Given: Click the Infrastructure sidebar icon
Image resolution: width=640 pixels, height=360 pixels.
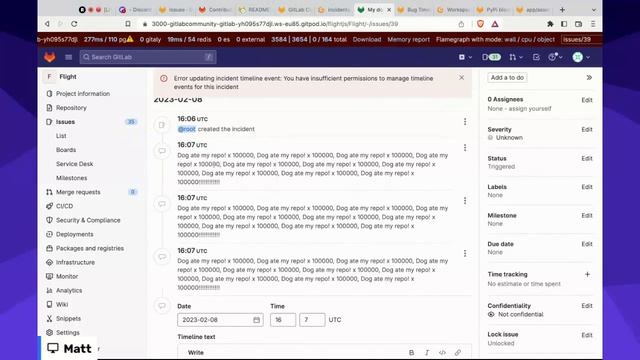Looking at the screenshot, I should click(49, 262).
